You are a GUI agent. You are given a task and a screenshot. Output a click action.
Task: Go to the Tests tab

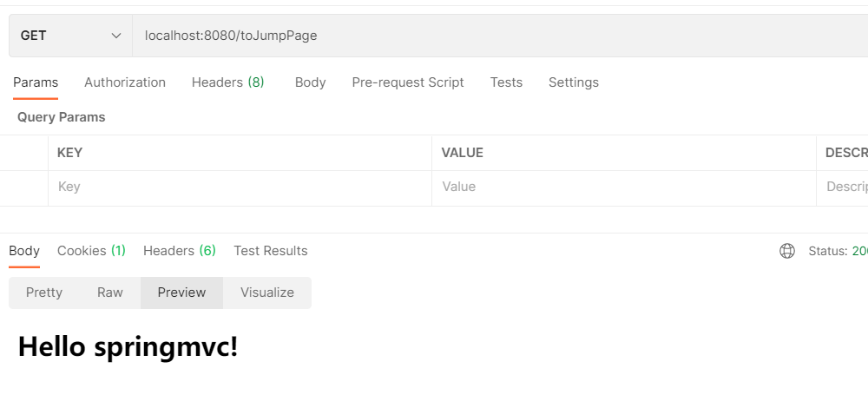pyautogui.click(x=506, y=82)
